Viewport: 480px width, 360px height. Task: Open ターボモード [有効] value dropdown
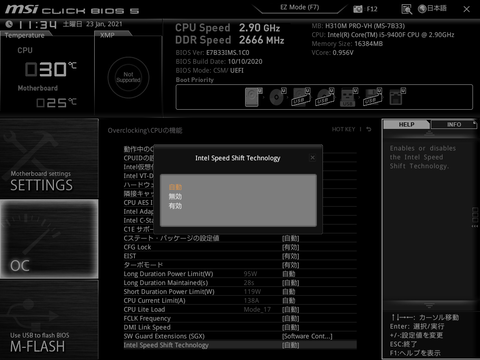tap(290, 265)
